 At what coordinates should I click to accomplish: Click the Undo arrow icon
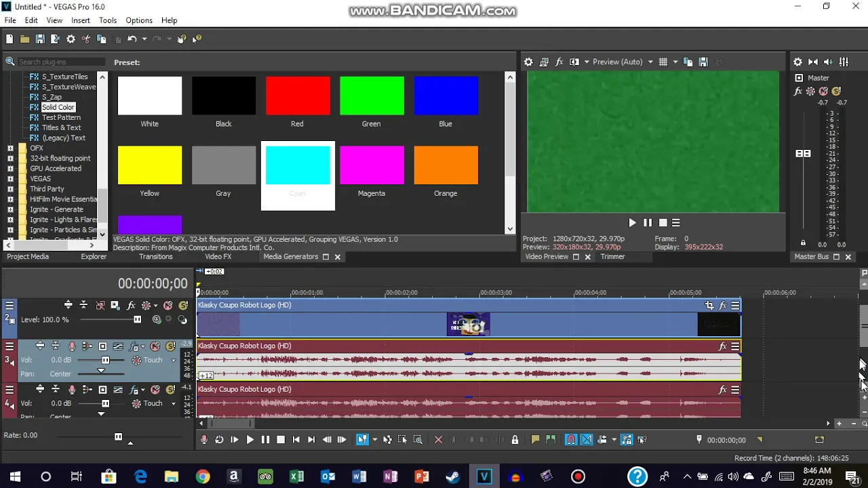[x=132, y=39]
